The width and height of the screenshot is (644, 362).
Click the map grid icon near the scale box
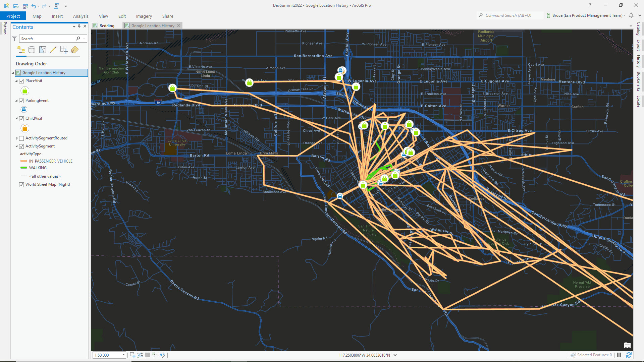tap(148, 355)
